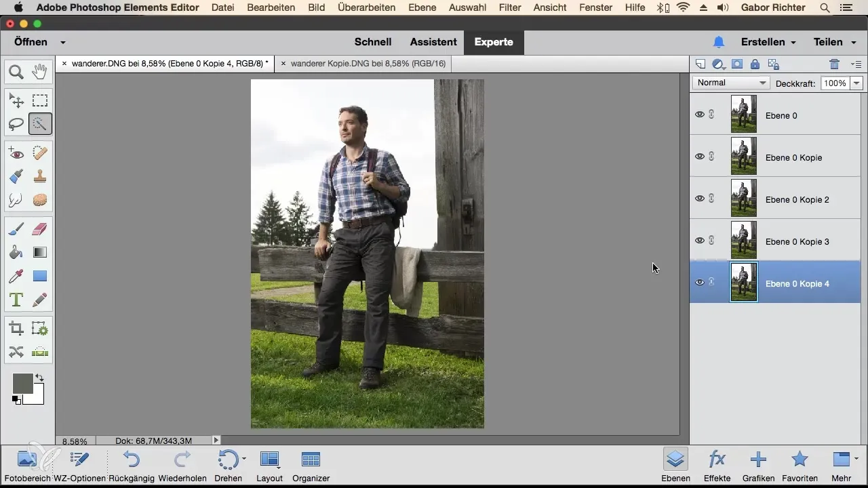
Task: Select the Spot Healing Brush tool
Action: point(40,153)
